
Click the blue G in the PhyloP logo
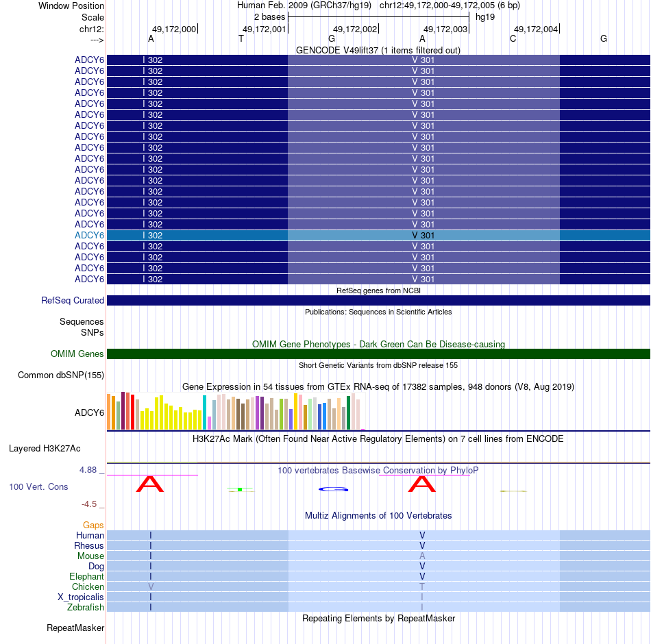pos(333,490)
